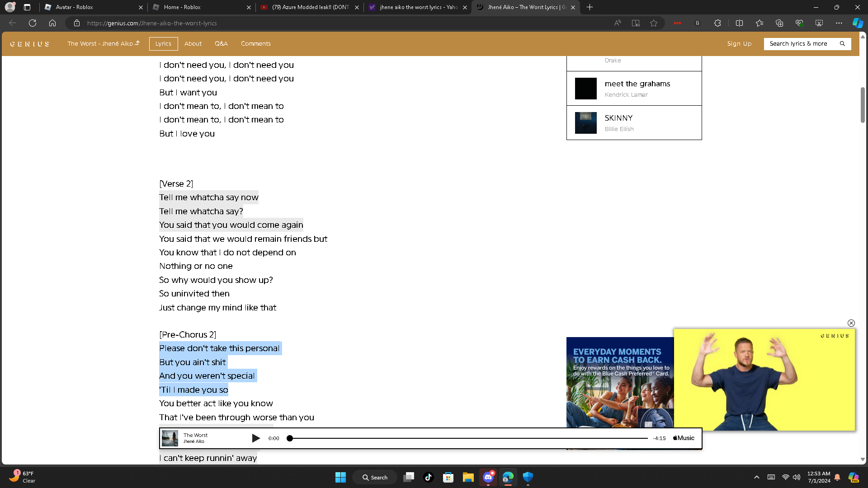Enable Read Aloud for this page
This screenshot has width=868, height=488.
click(x=618, y=23)
